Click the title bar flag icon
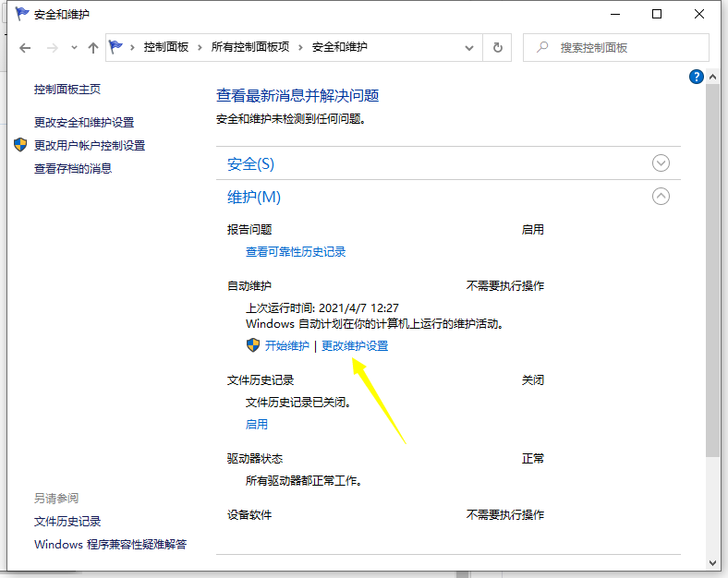 22,14
